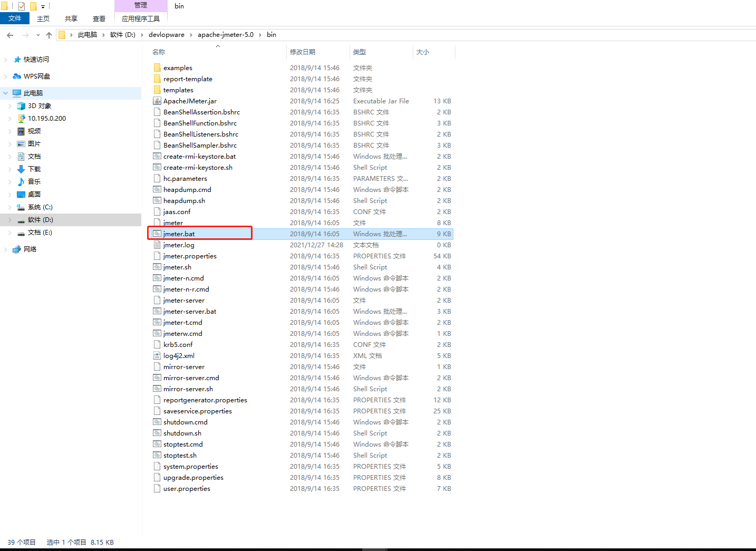
Task: Open the 应用程序工具 ribbon tab
Action: [x=141, y=18]
